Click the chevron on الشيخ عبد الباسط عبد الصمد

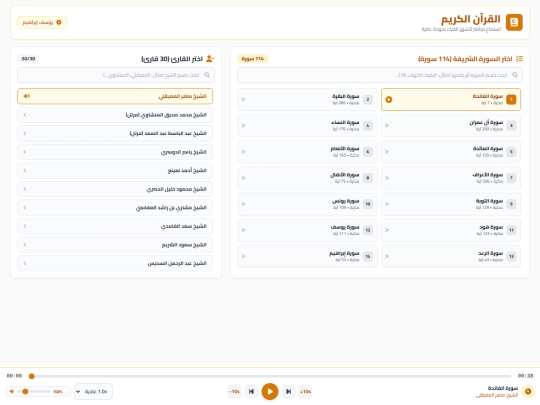coord(25,134)
